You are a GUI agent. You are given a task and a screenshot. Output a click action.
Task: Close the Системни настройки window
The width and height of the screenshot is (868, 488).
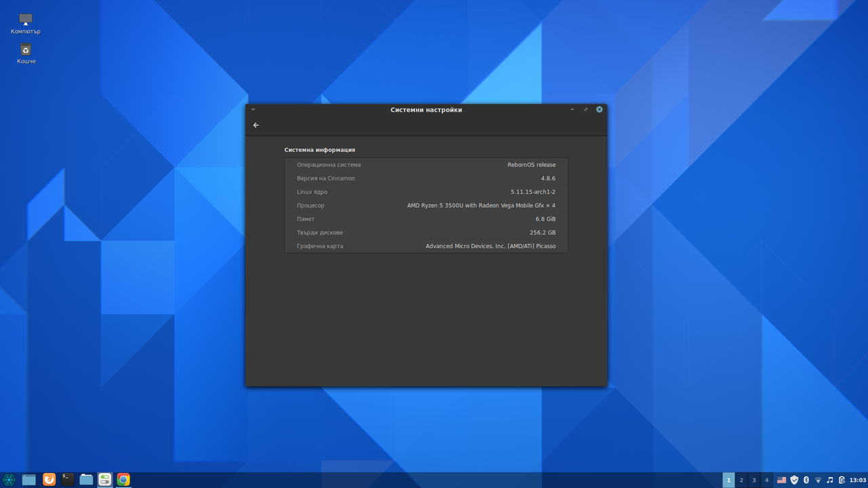pyautogui.click(x=599, y=109)
